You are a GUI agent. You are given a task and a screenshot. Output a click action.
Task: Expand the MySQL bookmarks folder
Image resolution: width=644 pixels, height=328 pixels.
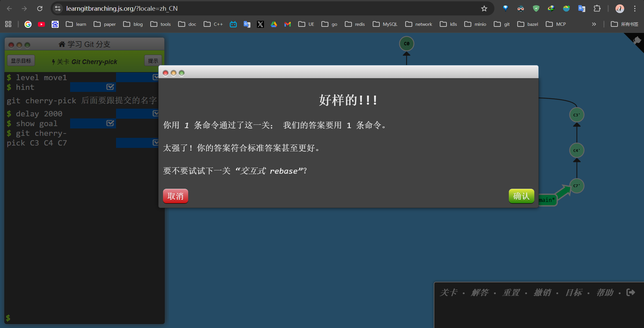(x=385, y=24)
